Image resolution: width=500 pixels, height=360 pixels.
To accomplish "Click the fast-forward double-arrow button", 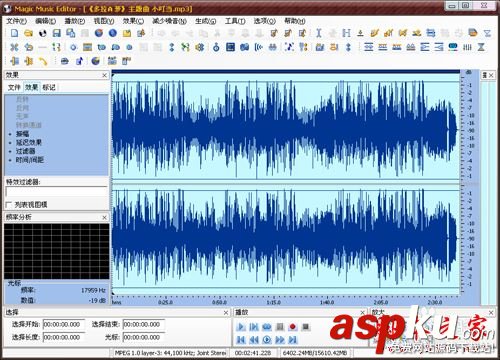I will point(280,340).
